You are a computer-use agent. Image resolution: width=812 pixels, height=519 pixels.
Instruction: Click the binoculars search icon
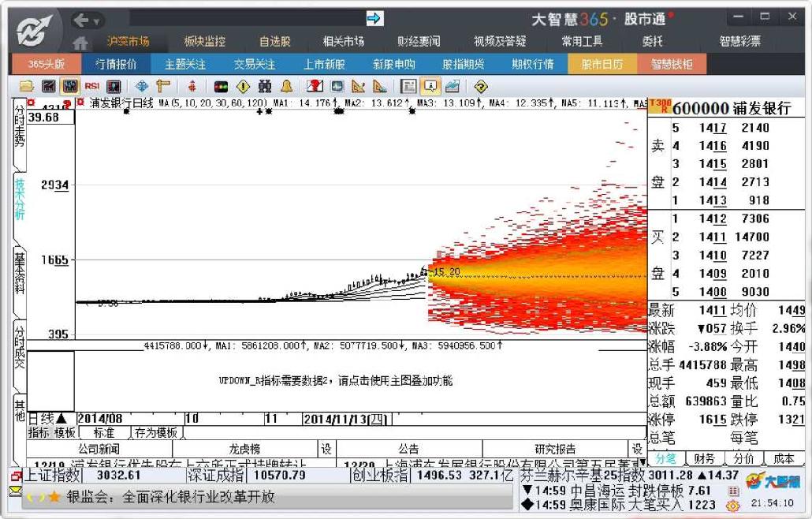(265, 86)
